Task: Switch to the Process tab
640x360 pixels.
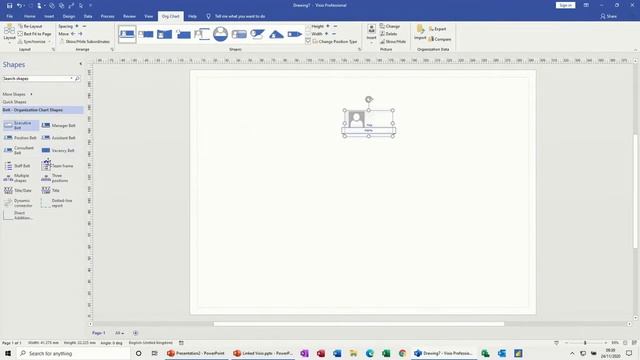Action: point(107,16)
